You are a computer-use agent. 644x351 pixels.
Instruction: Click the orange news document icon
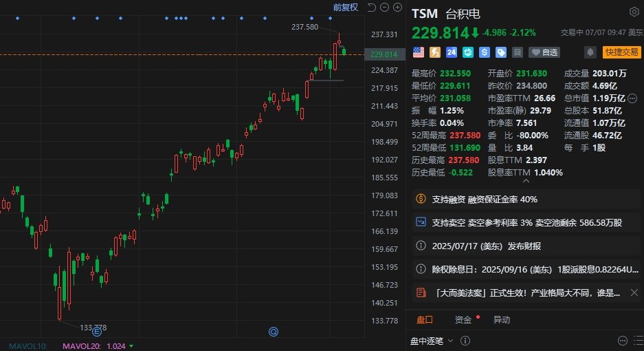[x=421, y=292]
